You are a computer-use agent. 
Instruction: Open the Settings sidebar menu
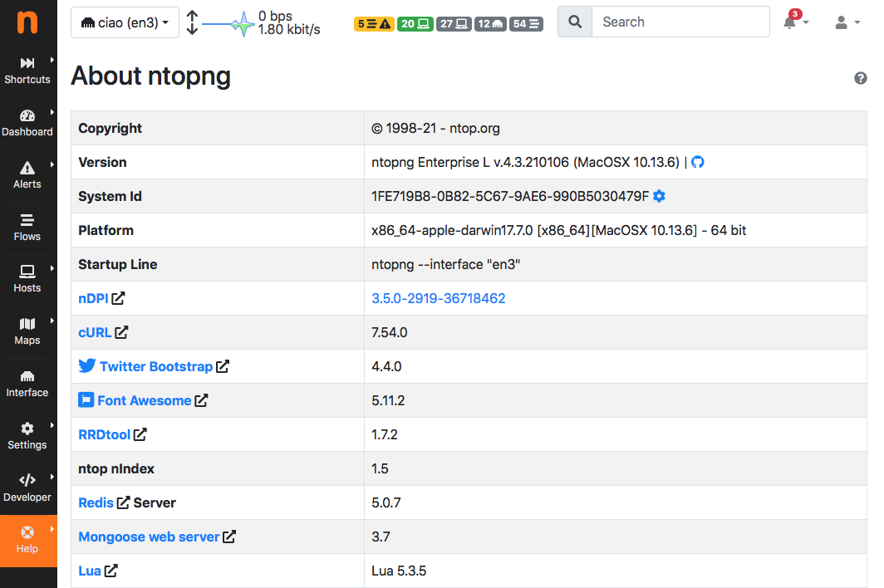(x=28, y=436)
